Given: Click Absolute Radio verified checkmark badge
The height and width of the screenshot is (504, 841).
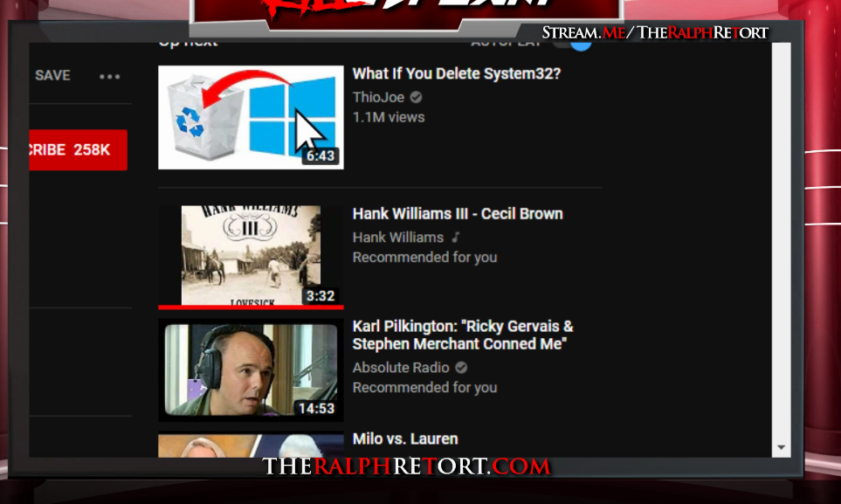Looking at the screenshot, I should pyautogui.click(x=461, y=368).
